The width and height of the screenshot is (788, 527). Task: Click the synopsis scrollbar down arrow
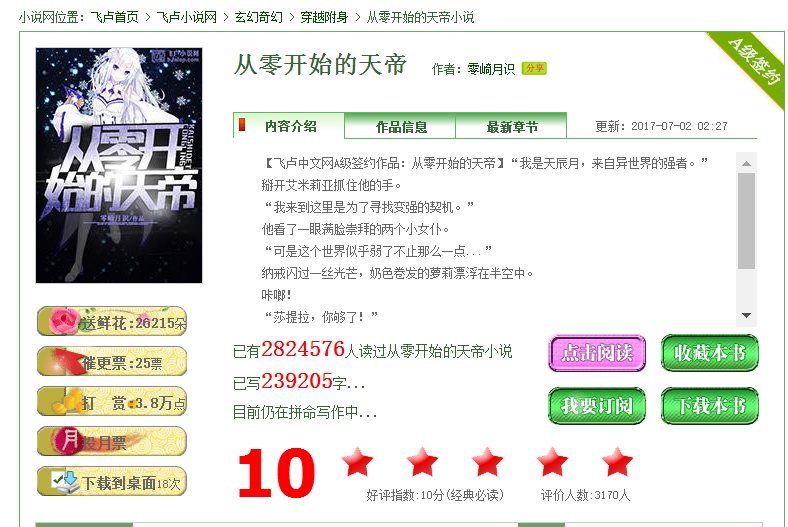point(746,315)
